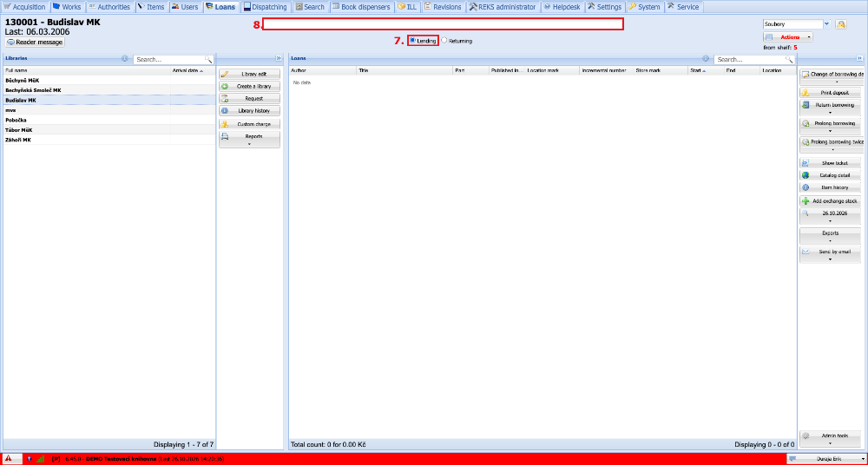Click the Library edit pencil icon
Image resolution: width=868 pixels, height=465 pixels.
225,74
